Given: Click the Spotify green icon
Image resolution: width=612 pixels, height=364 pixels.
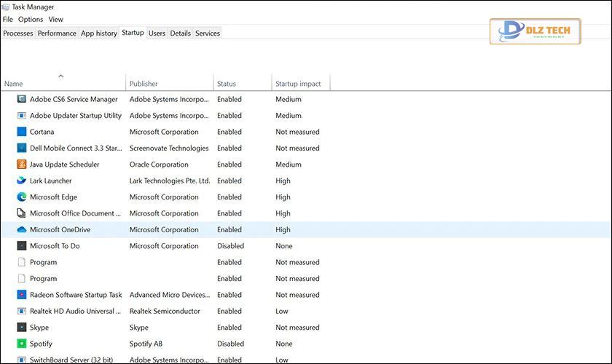Looking at the screenshot, I should click(x=21, y=344).
